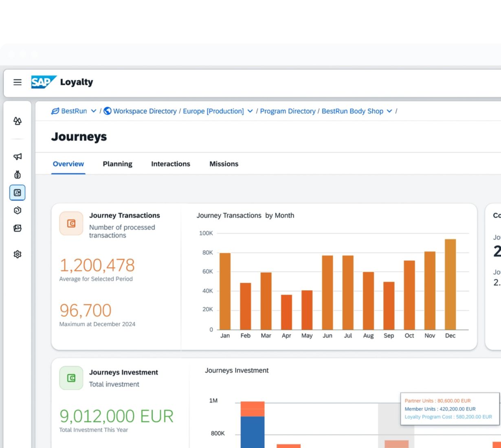Image resolution: width=501 pixels, height=448 pixels.
Task: Open the hexagon box icon in sidebar
Action: [18, 211]
